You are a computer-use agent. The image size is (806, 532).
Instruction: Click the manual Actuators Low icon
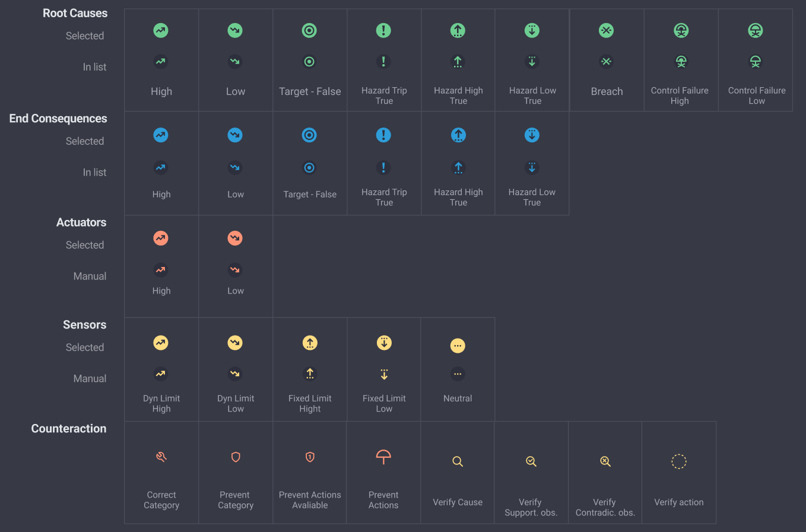coord(235,270)
